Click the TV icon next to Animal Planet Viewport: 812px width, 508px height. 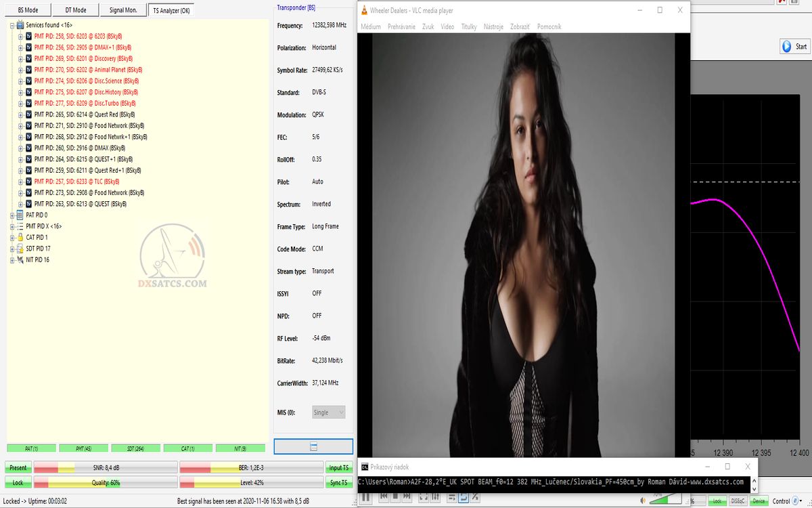click(28, 70)
